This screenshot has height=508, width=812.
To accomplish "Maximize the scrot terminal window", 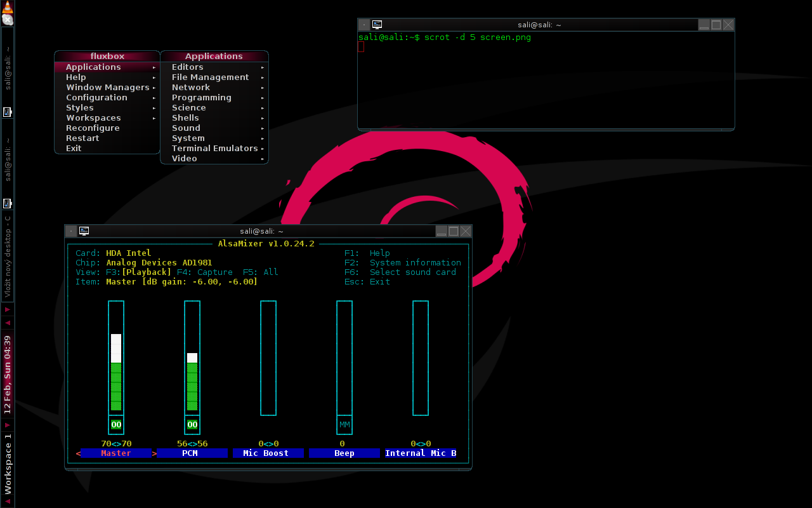I will (x=716, y=25).
